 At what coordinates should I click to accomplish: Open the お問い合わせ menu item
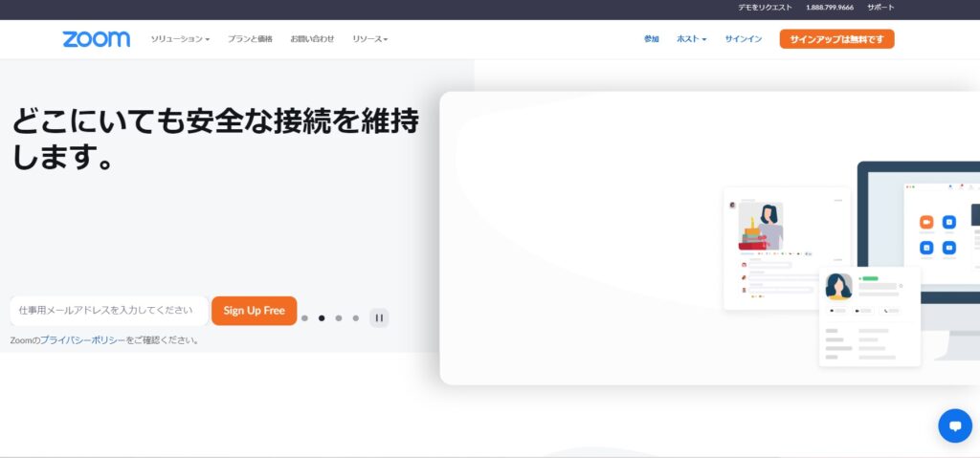tap(312, 39)
